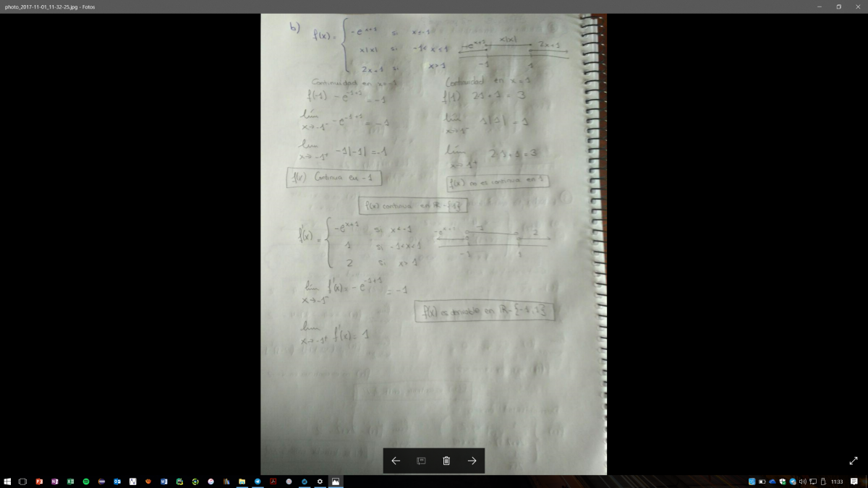The width and height of the screenshot is (868, 488).
Task: Open the Action Center notifications panel
Action: [x=854, y=481]
